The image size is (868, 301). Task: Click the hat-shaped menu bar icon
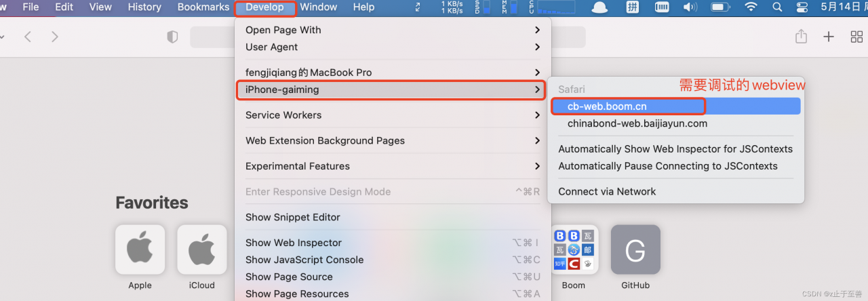click(x=599, y=7)
